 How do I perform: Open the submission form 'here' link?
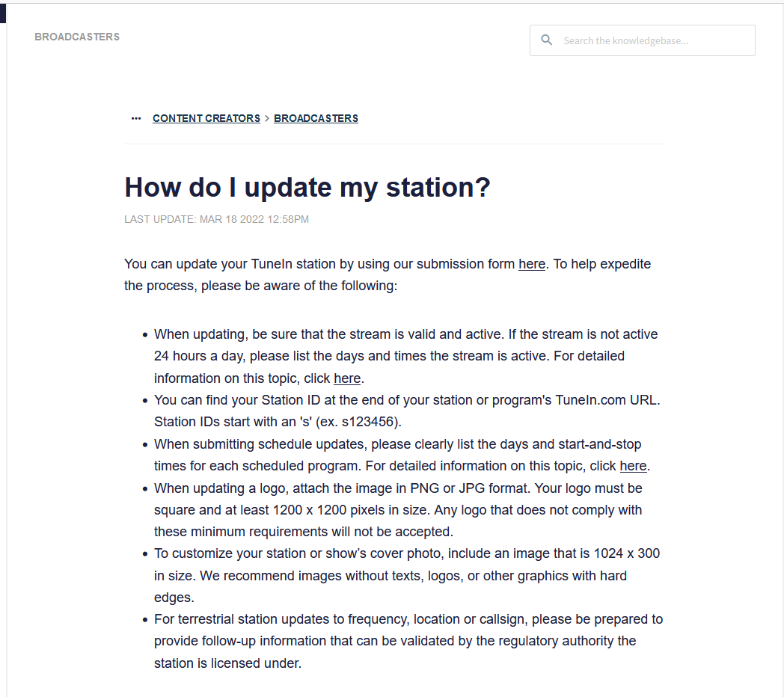pyautogui.click(x=531, y=264)
